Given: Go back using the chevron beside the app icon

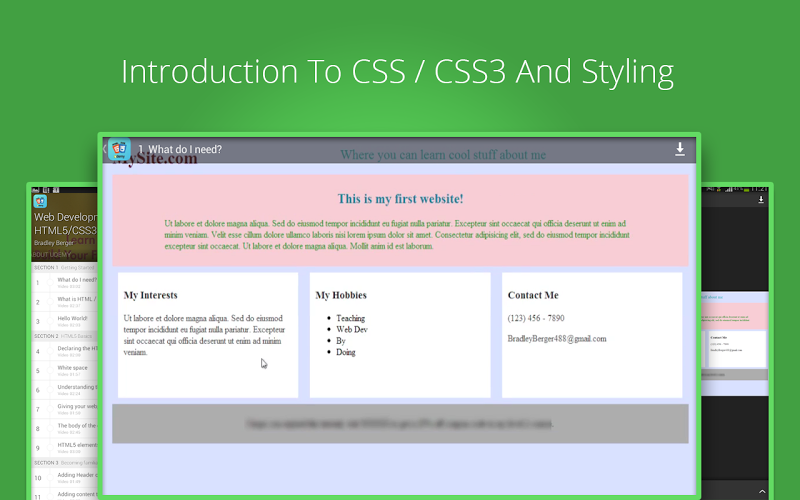Looking at the screenshot, I should pos(105,149).
